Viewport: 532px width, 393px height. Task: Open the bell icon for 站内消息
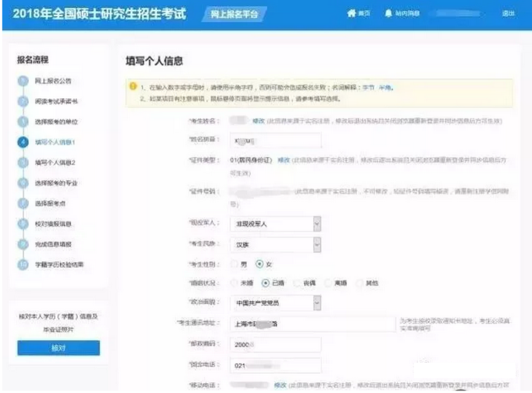(388, 14)
